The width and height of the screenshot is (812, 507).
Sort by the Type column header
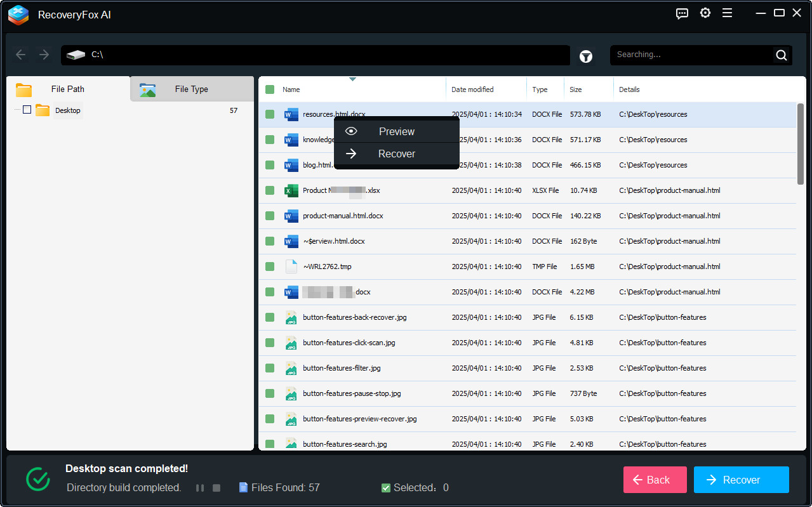tap(540, 89)
